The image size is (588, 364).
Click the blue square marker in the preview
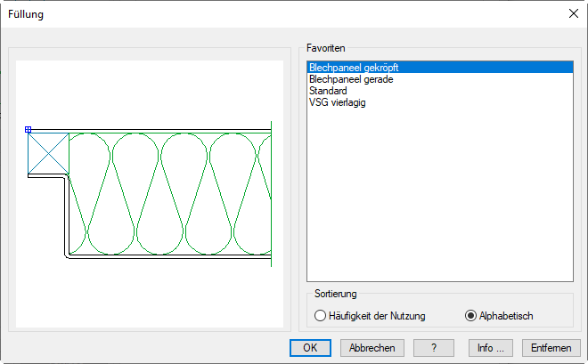click(29, 130)
